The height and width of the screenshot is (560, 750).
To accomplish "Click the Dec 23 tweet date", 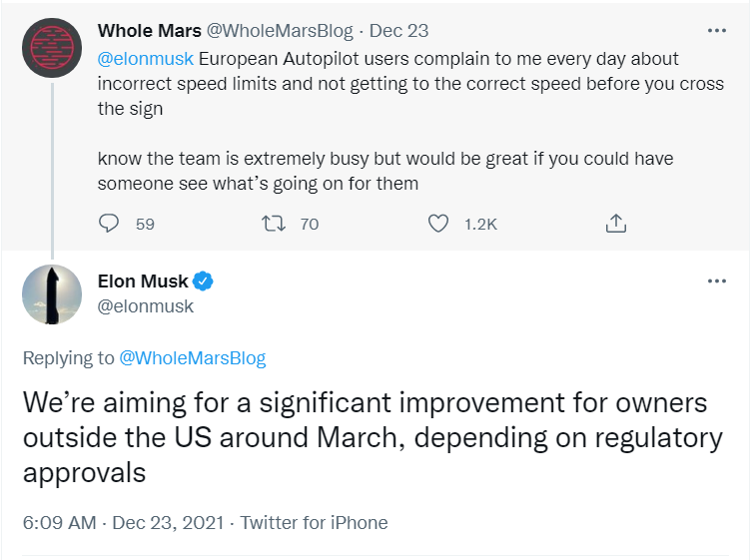I will [398, 31].
